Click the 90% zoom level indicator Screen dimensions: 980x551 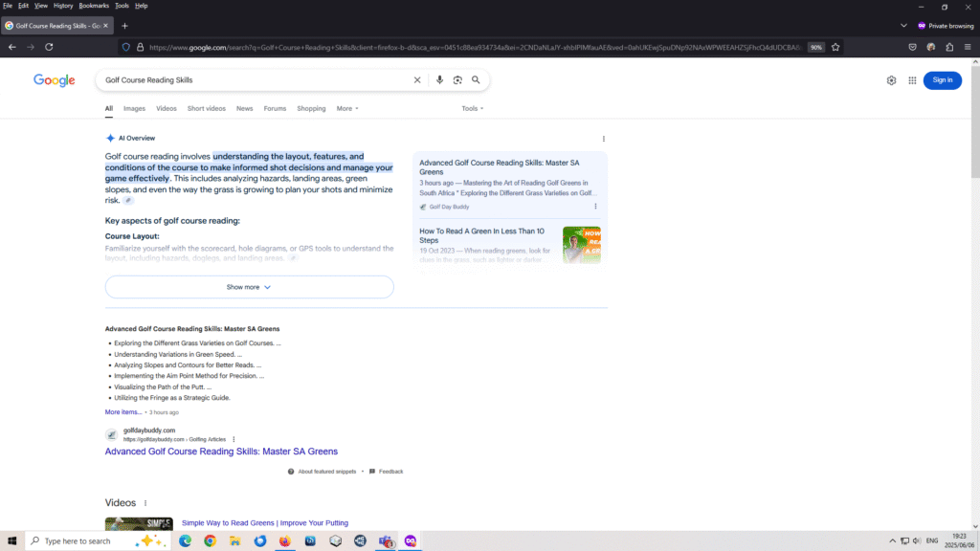[x=815, y=47]
